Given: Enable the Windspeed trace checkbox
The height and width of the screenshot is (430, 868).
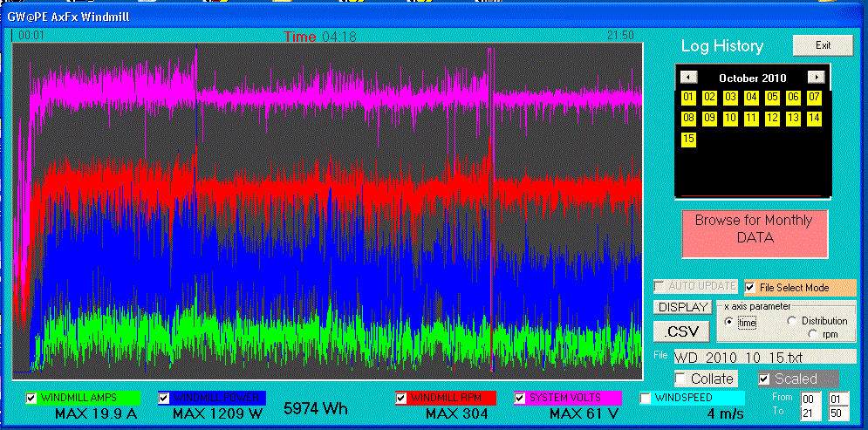Looking at the screenshot, I should pyautogui.click(x=646, y=398).
